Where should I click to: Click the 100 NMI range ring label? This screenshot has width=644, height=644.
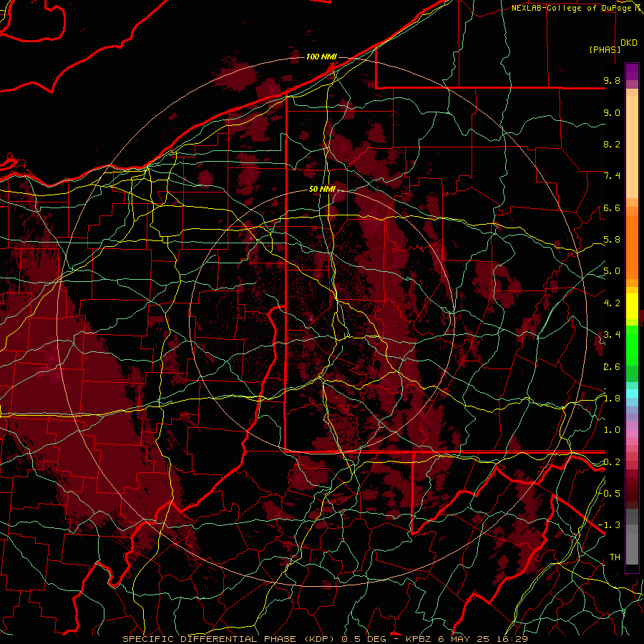point(321,57)
